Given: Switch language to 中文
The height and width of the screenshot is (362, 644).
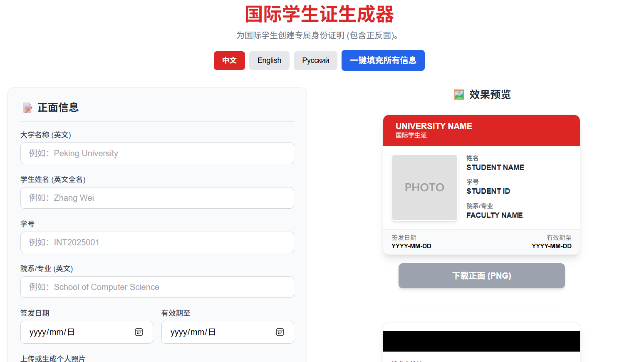Looking at the screenshot, I should coord(229,60).
